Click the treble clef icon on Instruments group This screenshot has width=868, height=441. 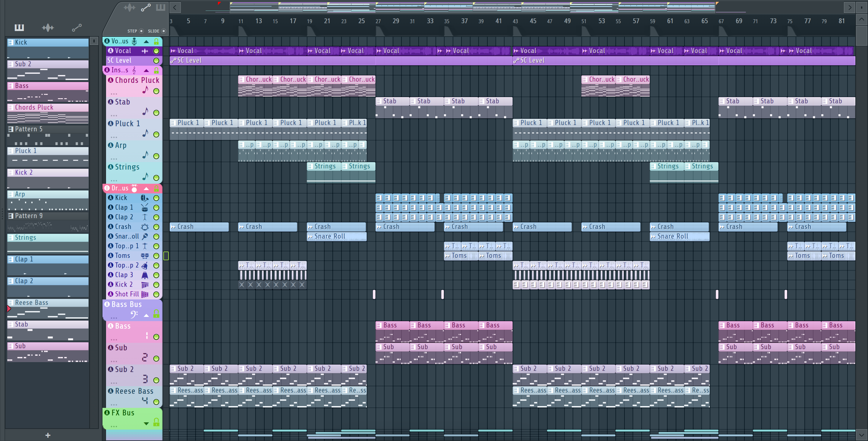[134, 70]
